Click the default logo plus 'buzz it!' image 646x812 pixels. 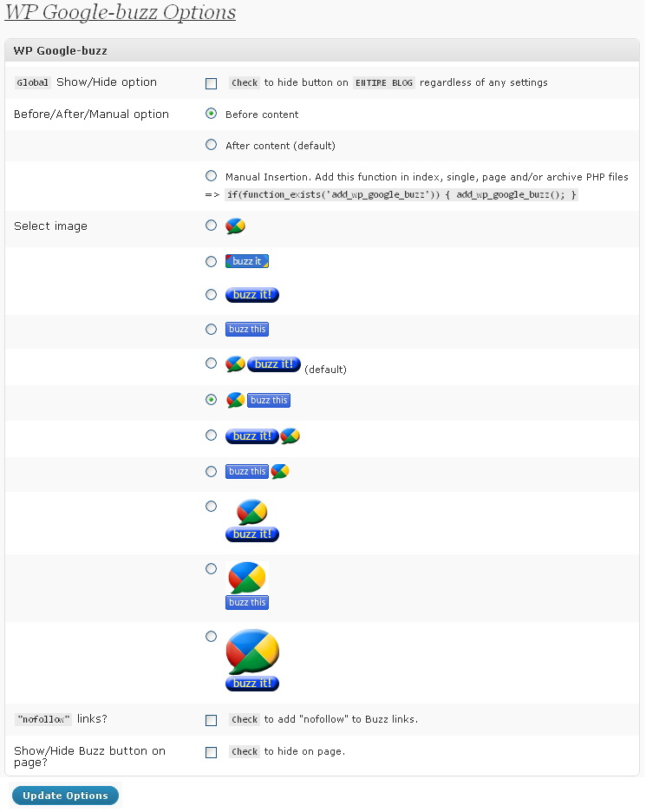(x=264, y=364)
